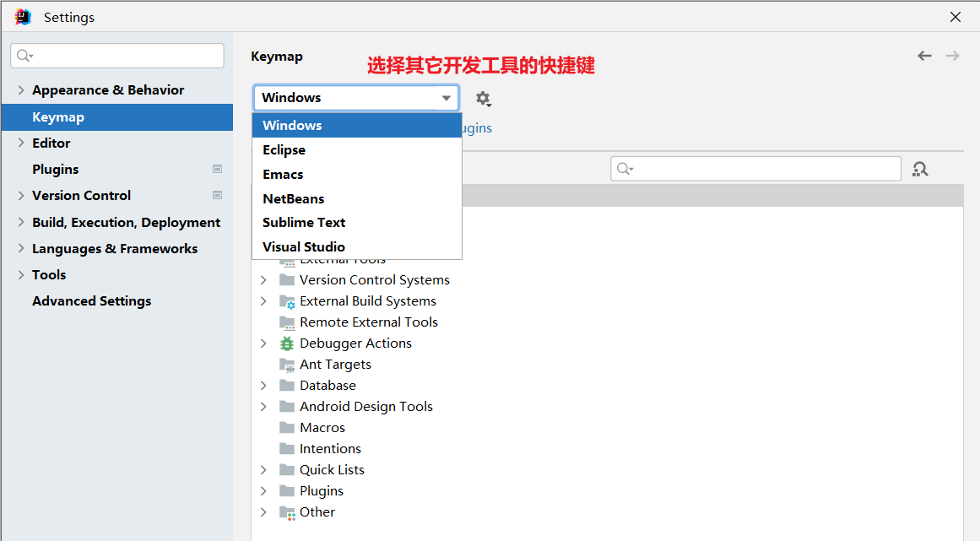Click the partially hidden plugins link
The width and height of the screenshot is (980, 541).
478,128
